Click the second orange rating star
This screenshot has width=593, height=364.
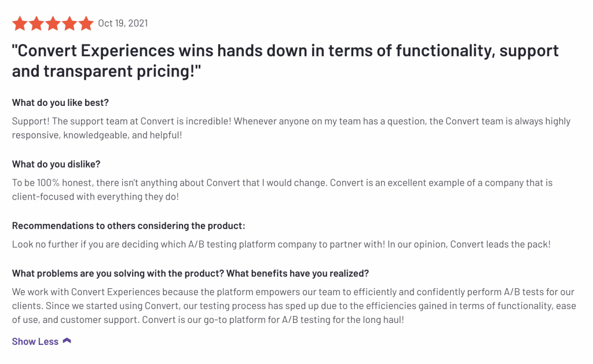(36, 24)
